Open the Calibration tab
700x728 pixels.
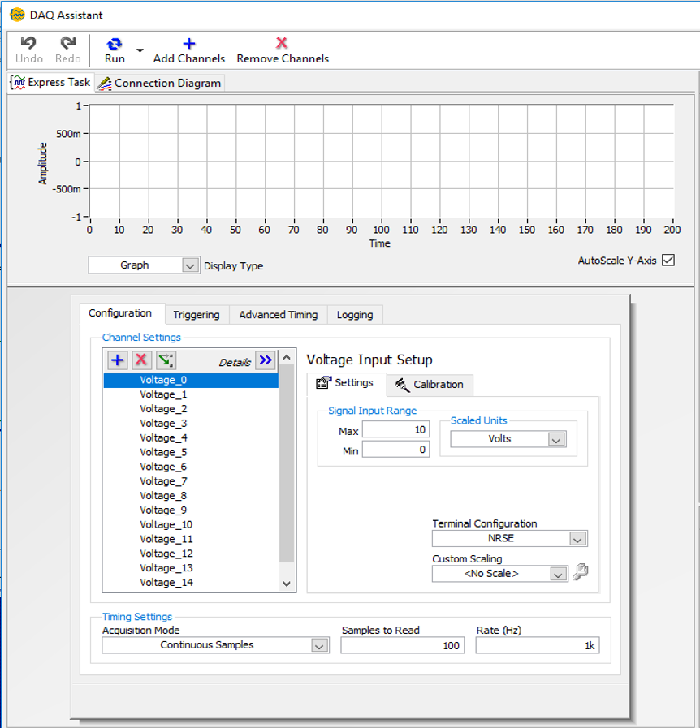pyautogui.click(x=430, y=385)
